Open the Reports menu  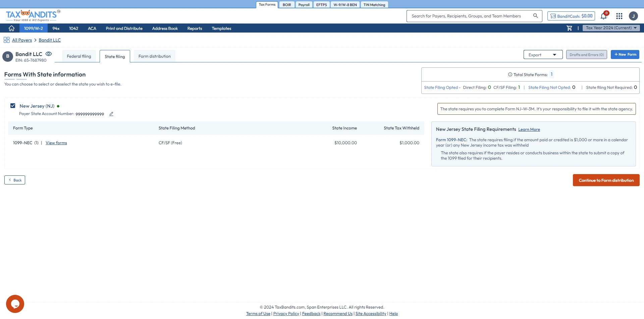tap(195, 28)
